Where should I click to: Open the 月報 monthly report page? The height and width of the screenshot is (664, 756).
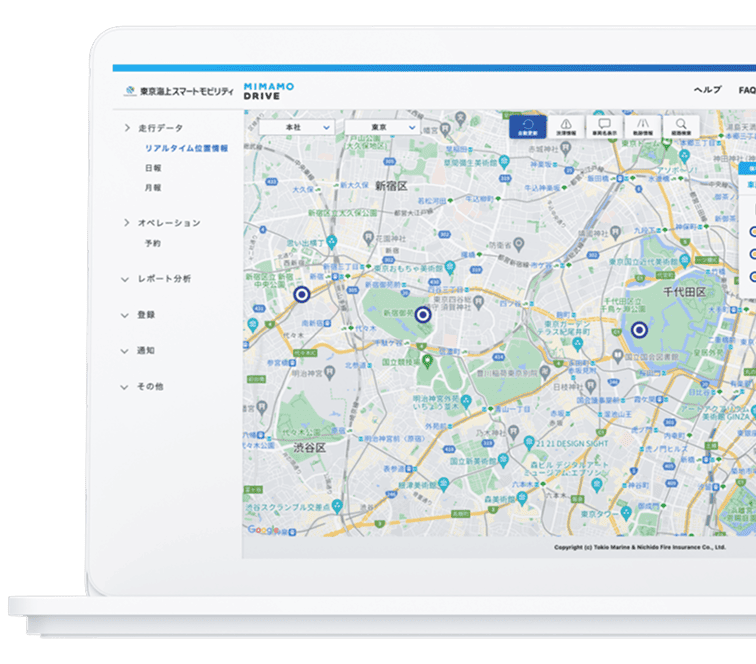(x=153, y=188)
